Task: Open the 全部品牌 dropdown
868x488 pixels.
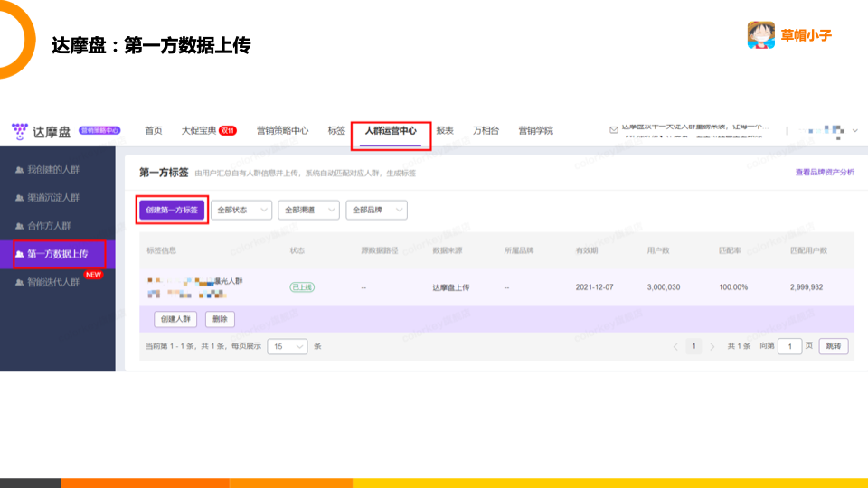Action: pos(376,210)
